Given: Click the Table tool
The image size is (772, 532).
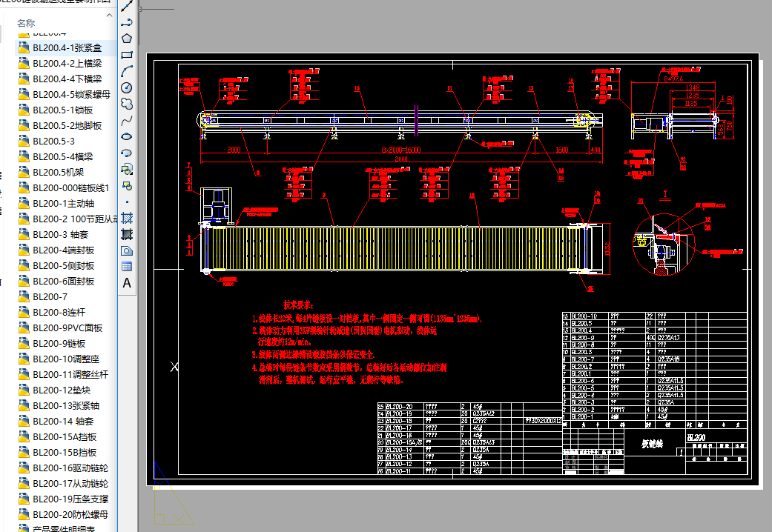Looking at the screenshot, I should pos(127,267).
